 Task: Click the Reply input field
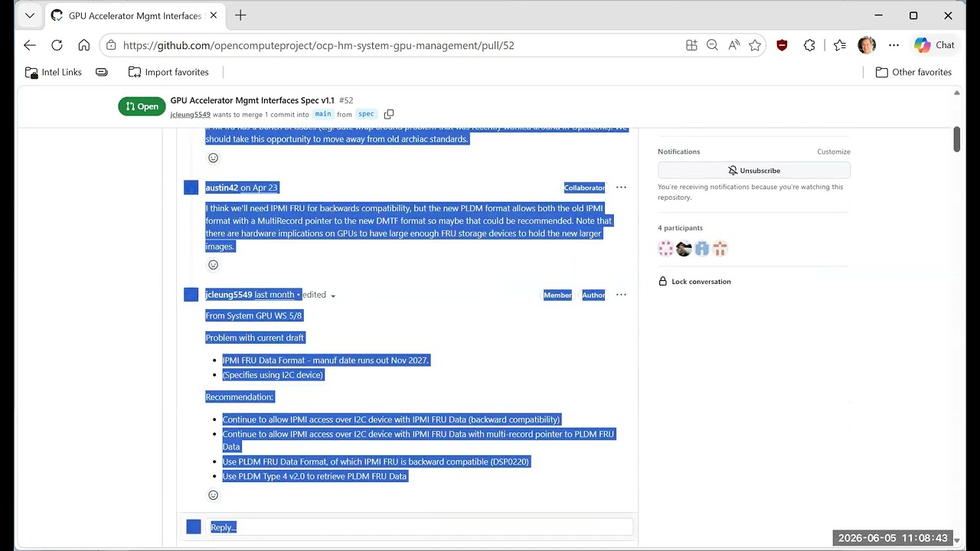point(419,527)
